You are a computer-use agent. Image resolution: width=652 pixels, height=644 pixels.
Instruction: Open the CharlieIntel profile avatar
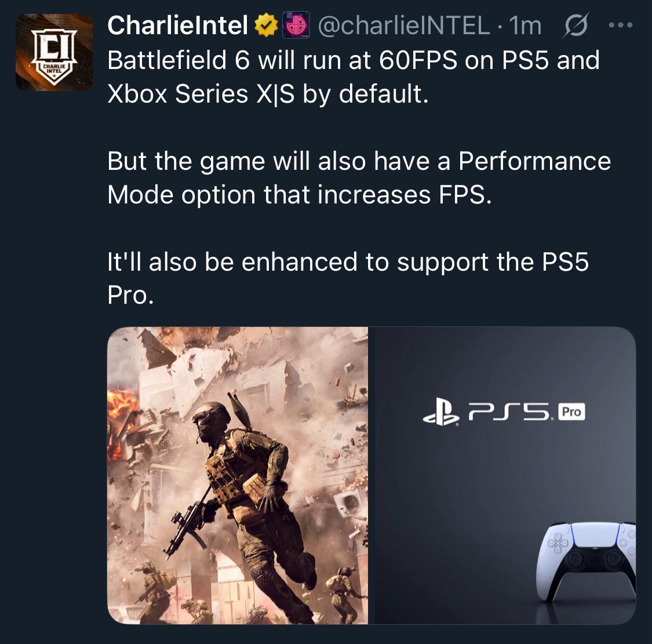click(x=54, y=52)
